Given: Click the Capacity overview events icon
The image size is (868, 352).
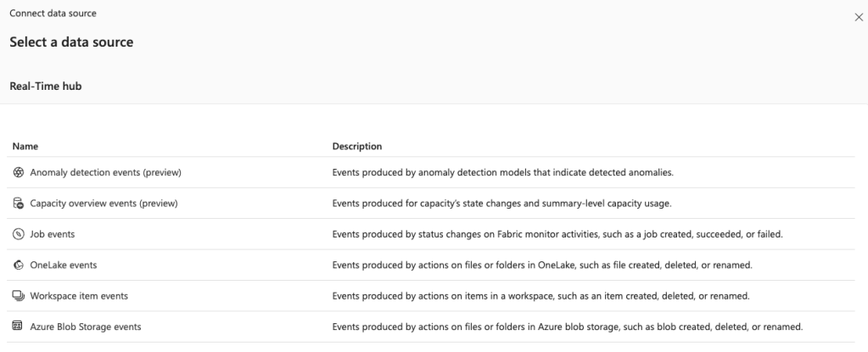Looking at the screenshot, I should pos(19,204).
